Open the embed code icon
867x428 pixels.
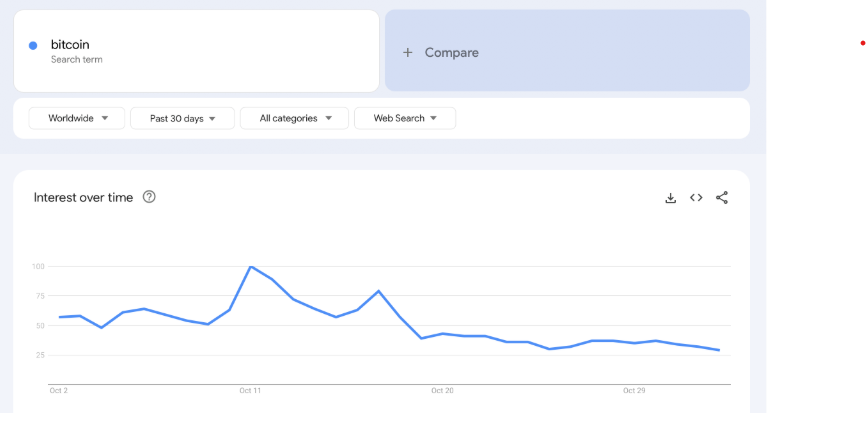(696, 197)
